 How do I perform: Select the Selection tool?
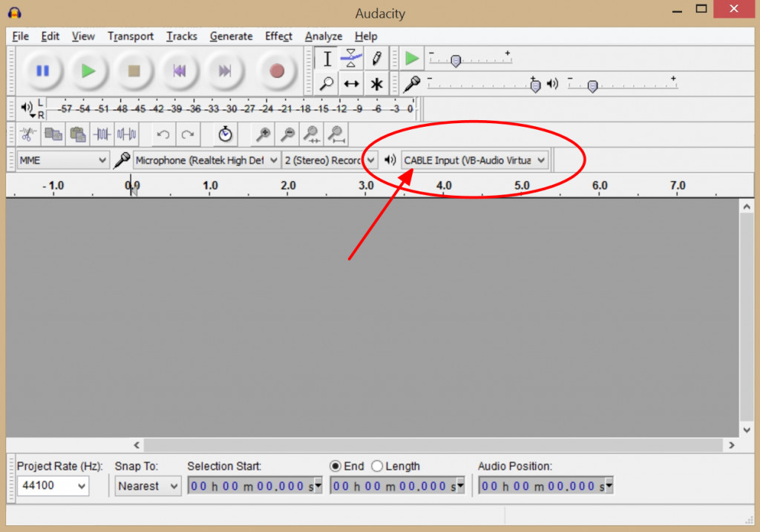[x=326, y=58]
